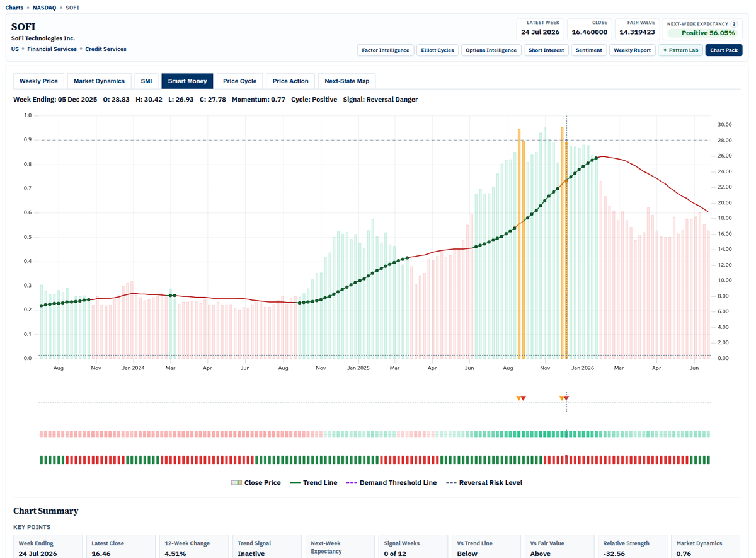This screenshot has width=756, height=558.
Task: Toggle Trend Line series in legend
Action: [x=314, y=483]
